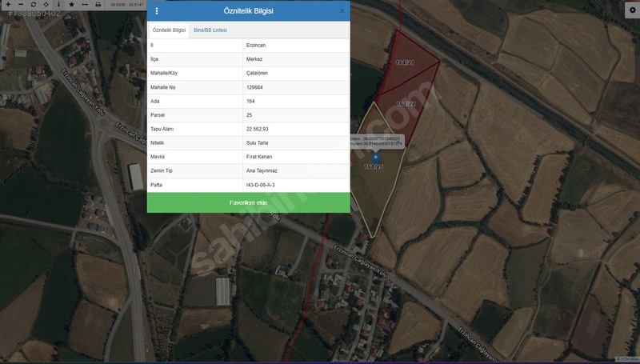The height and width of the screenshot is (364, 640).
Task: Zoom out with the minus toolbar icon
Action: (21, 5)
